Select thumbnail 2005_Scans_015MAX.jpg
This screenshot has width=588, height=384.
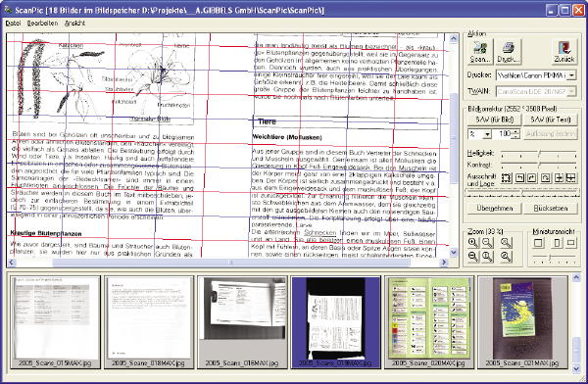point(55,323)
